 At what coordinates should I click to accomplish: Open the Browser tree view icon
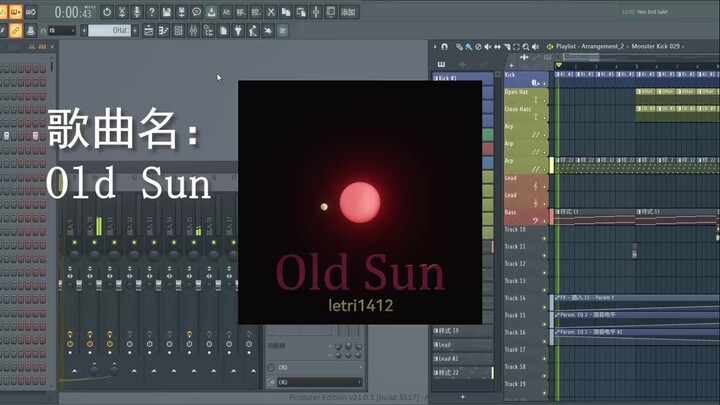(x=208, y=31)
